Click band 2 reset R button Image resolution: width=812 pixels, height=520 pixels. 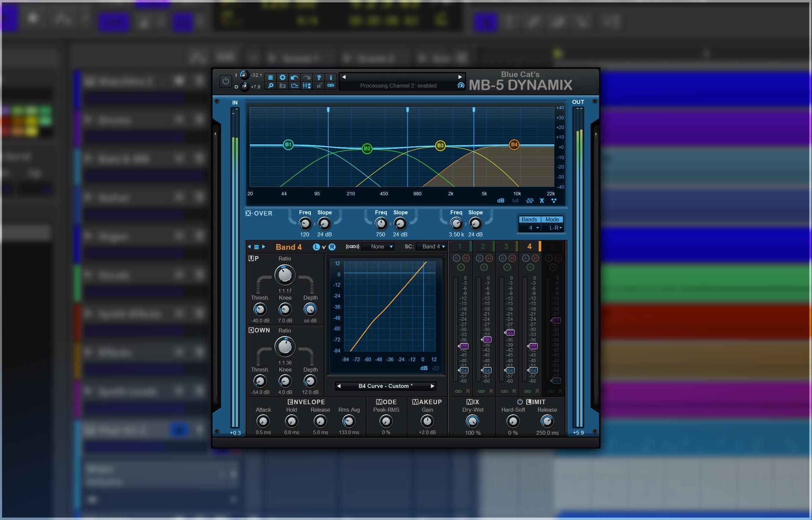point(491,391)
